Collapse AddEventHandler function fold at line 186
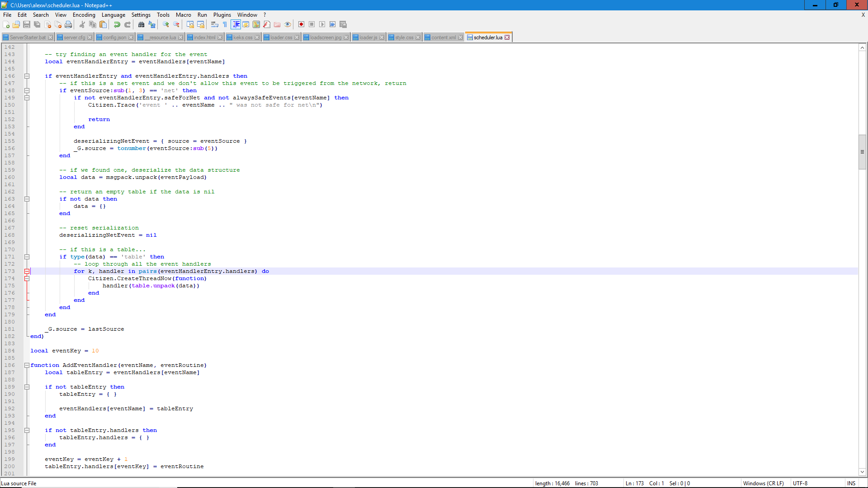 click(27, 365)
